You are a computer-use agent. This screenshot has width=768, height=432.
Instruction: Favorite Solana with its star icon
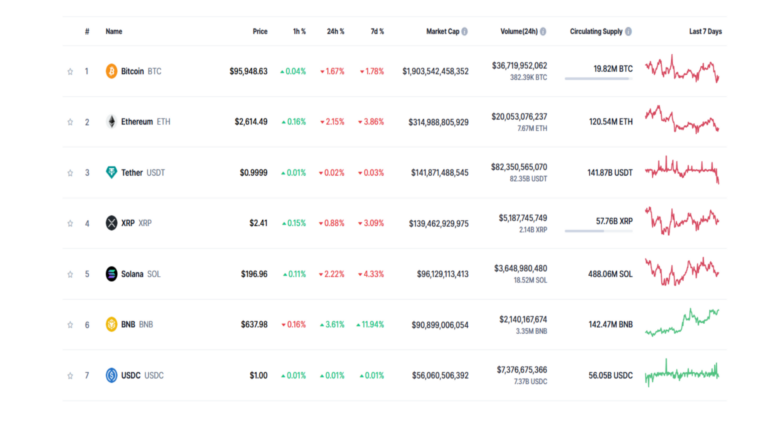click(70, 274)
